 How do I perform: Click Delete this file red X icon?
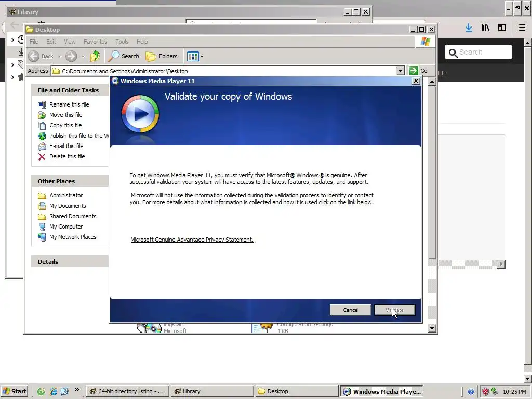pyautogui.click(x=42, y=157)
